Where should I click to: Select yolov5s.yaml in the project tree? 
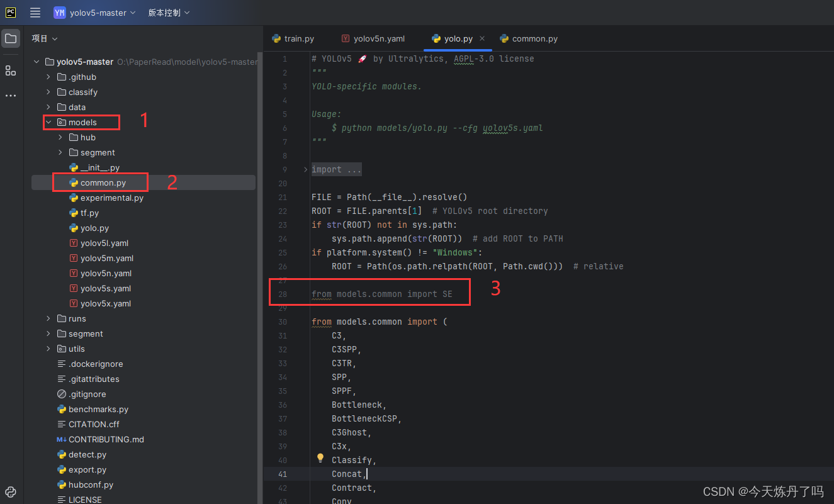pos(100,288)
